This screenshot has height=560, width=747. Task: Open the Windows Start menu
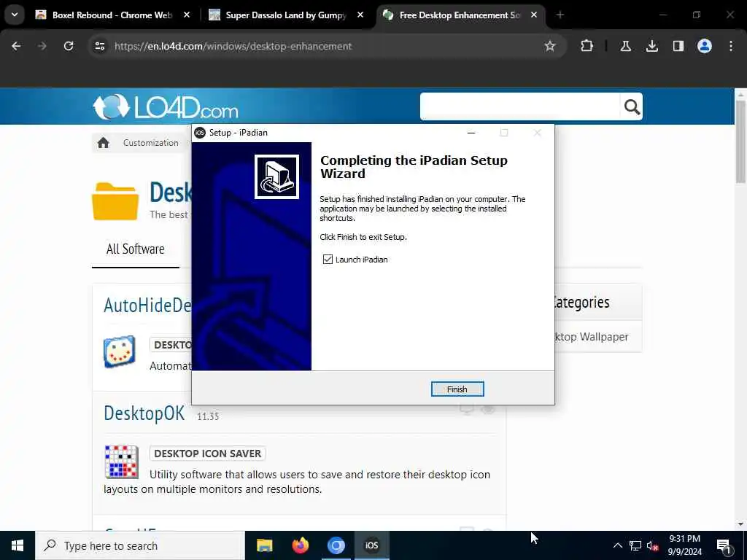point(18,545)
